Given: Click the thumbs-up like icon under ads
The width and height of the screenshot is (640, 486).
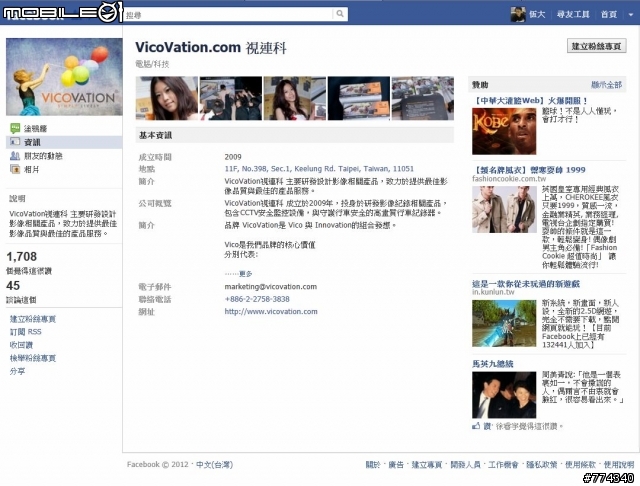Looking at the screenshot, I should tap(476, 426).
